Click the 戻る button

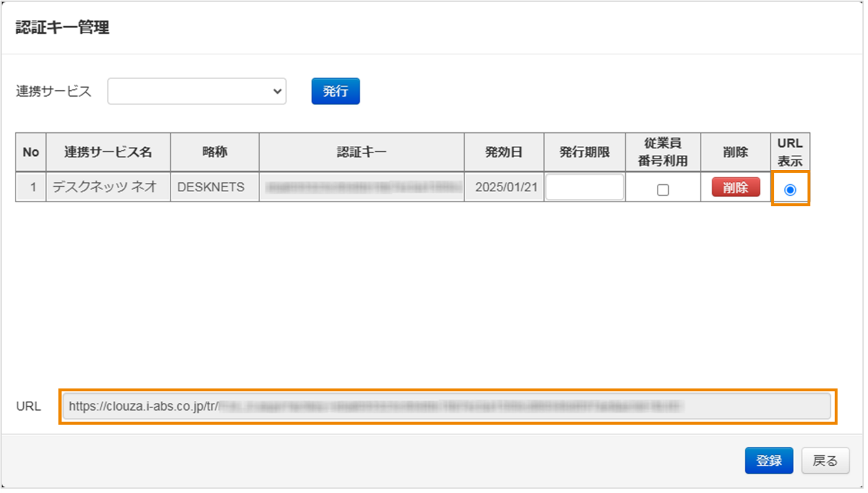pos(825,461)
